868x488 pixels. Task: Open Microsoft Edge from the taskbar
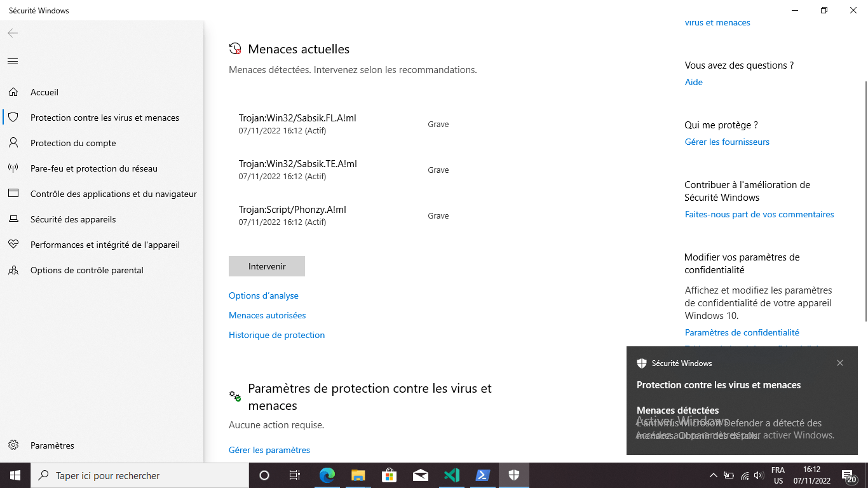(327, 475)
